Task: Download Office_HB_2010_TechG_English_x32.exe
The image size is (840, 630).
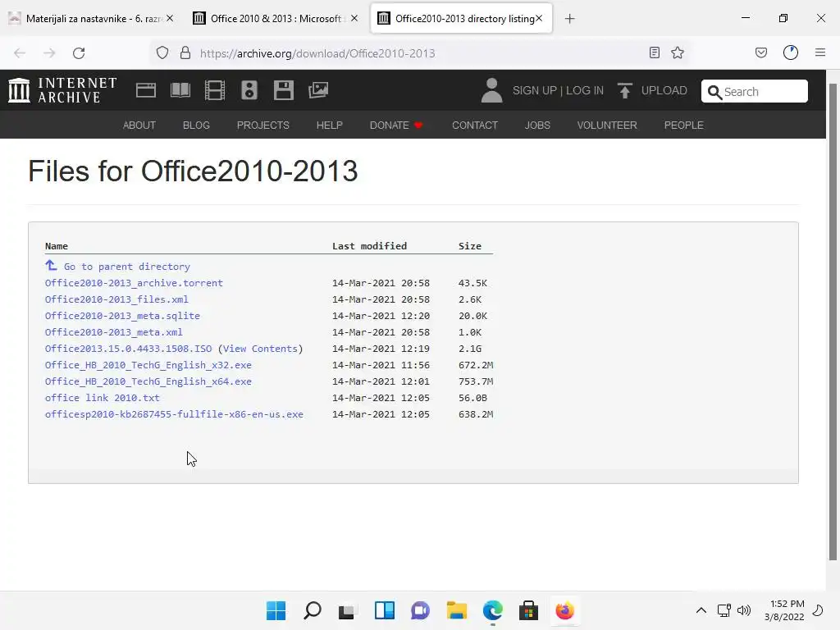Action: click(x=148, y=365)
